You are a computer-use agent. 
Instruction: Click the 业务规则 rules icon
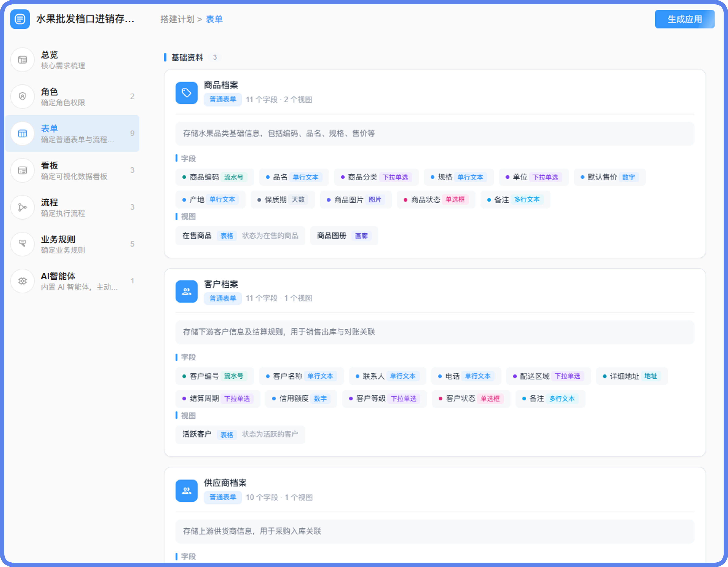click(x=22, y=244)
